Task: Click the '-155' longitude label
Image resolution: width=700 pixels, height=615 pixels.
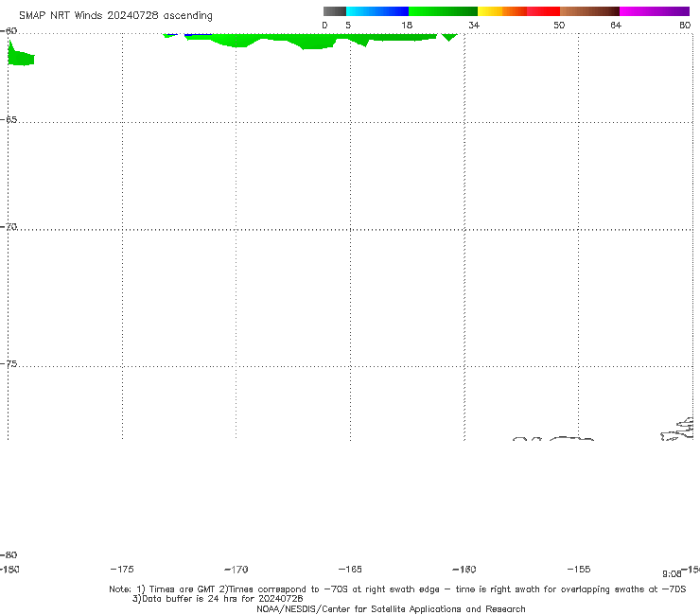Action: click(579, 569)
